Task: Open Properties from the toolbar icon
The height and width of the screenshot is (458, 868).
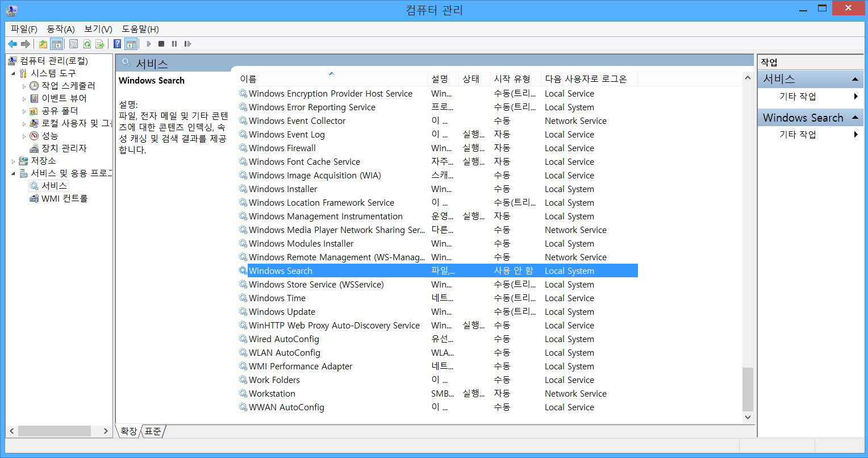Action: (x=74, y=44)
